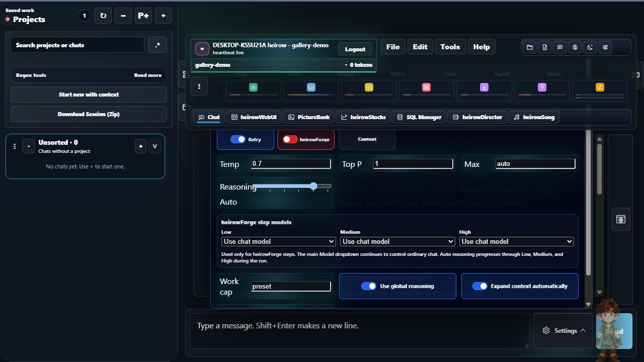
Task: Toggle the heirowForge switch
Action: pyautogui.click(x=290, y=139)
